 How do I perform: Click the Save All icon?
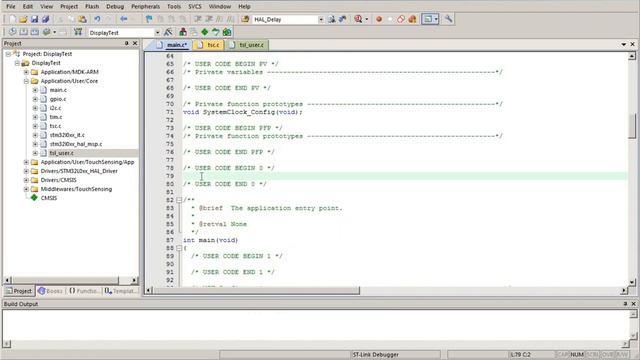tap(45, 19)
